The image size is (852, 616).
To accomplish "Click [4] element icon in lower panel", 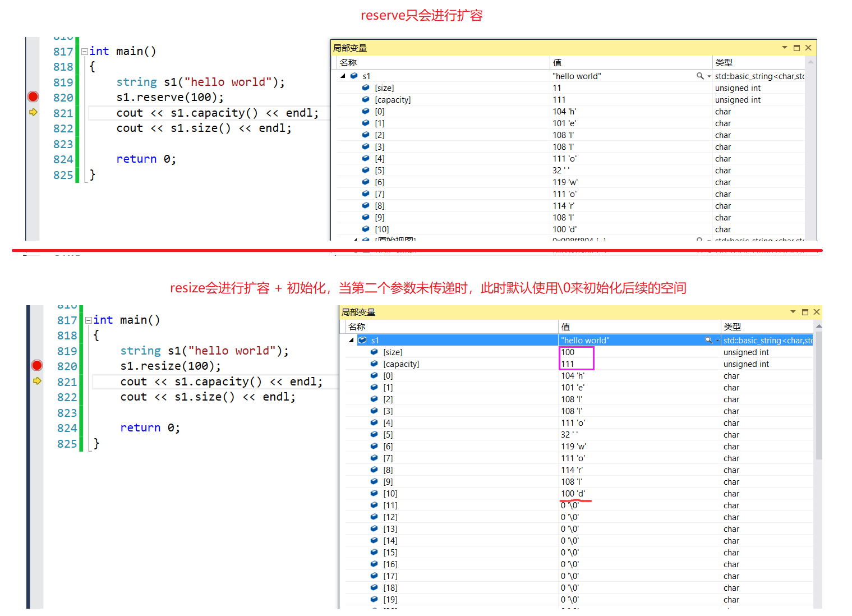I will (x=374, y=422).
